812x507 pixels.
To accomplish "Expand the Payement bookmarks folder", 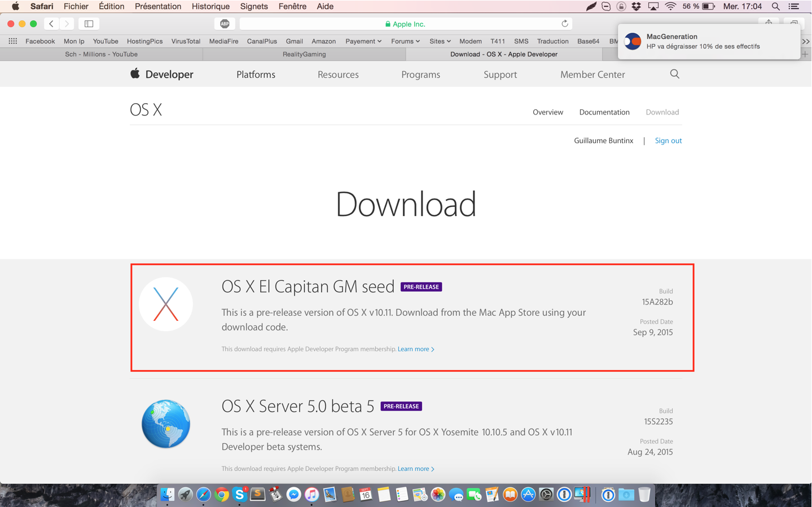I will (363, 41).
